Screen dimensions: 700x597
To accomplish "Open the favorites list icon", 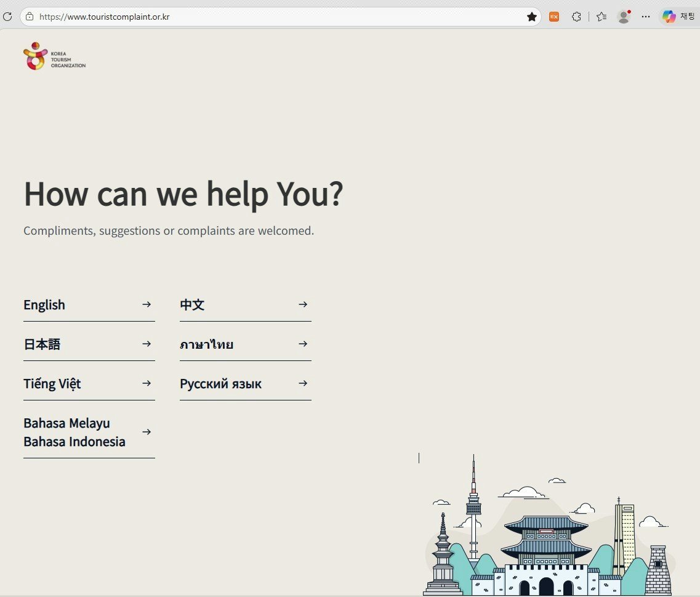I will [x=601, y=17].
